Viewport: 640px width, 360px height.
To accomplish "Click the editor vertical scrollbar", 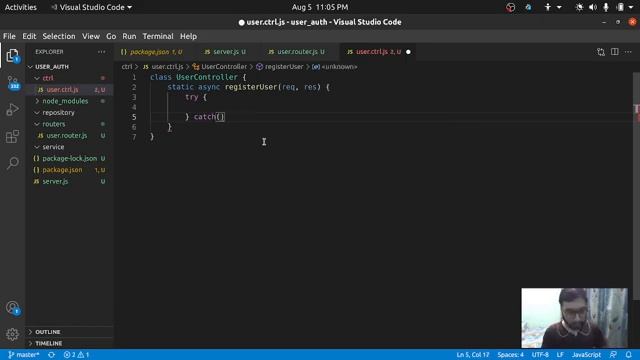I will [636, 186].
